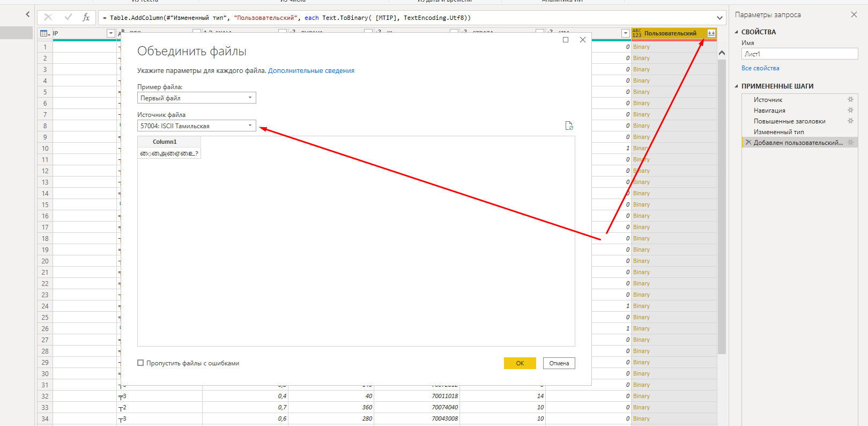The width and height of the screenshot is (868, 426).
Task: Click the Binary cell in row 1
Action: pos(674,47)
